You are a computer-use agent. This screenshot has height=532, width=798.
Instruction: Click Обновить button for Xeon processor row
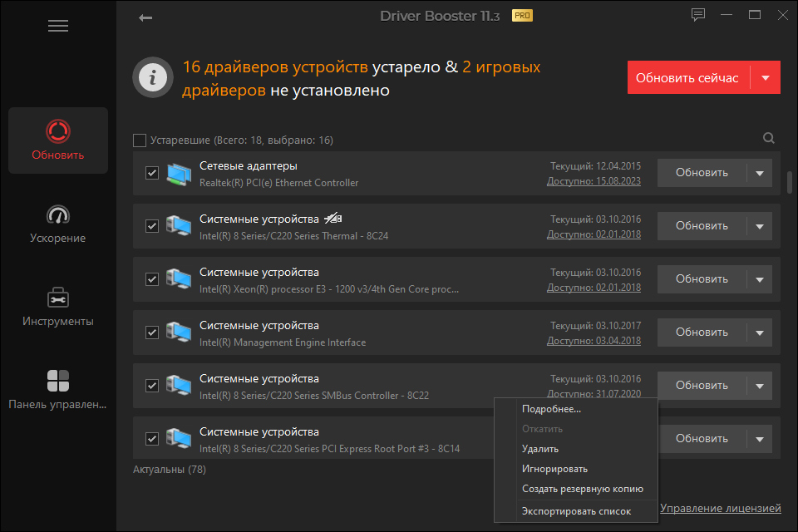[702, 279]
